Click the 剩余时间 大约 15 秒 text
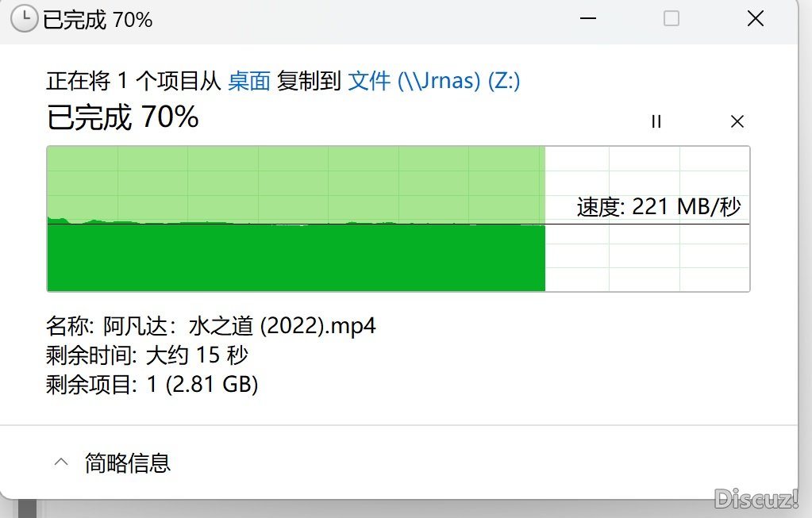This screenshot has height=518, width=812. coord(147,355)
